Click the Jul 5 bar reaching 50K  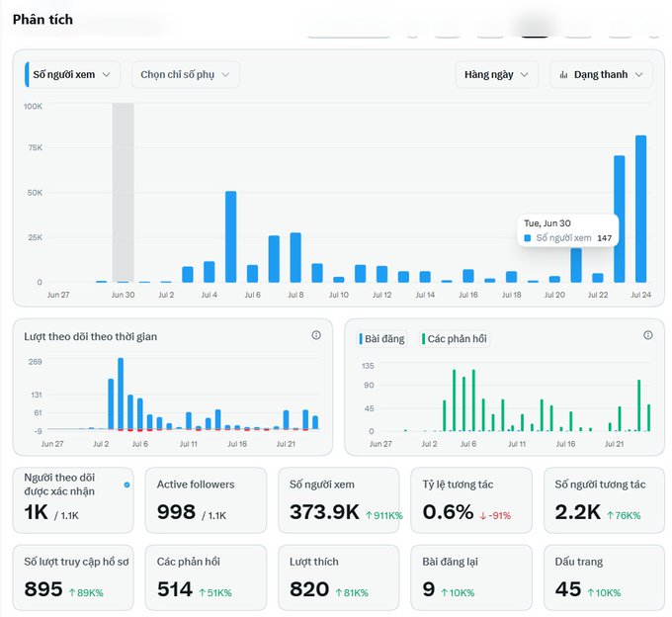coord(230,236)
